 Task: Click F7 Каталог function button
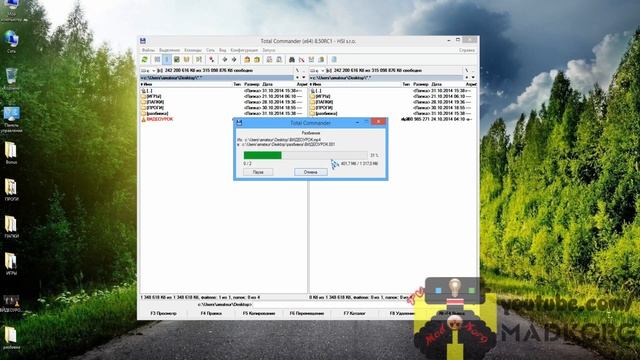[354, 313]
